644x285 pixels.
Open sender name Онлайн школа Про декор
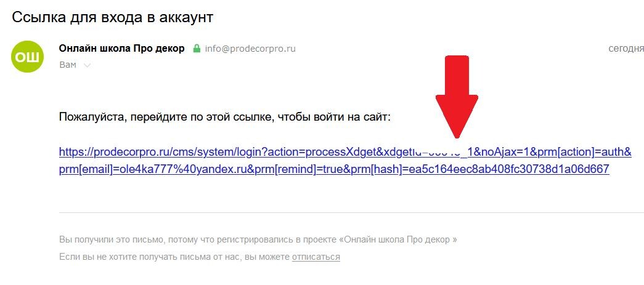122,49
